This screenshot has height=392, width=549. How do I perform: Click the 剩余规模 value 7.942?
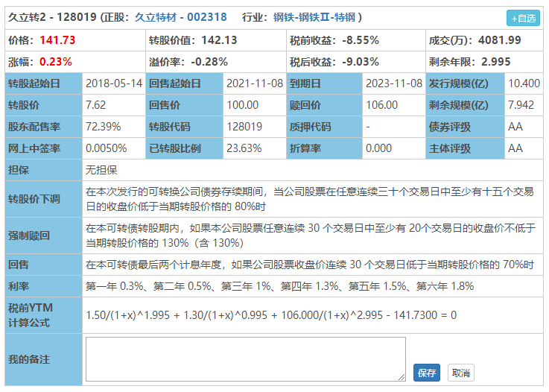coord(521,105)
